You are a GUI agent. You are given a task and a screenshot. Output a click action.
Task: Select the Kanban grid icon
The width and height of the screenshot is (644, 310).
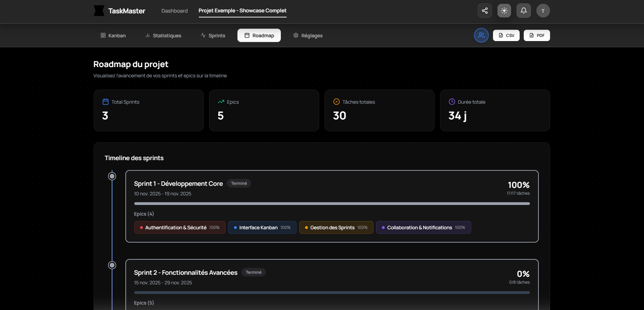click(x=103, y=35)
